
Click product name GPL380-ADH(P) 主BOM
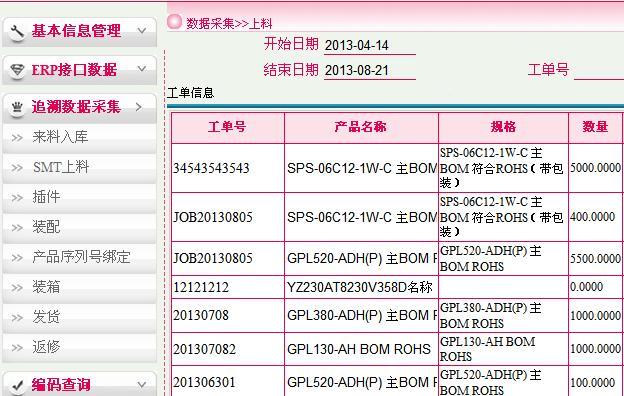[x=361, y=315]
